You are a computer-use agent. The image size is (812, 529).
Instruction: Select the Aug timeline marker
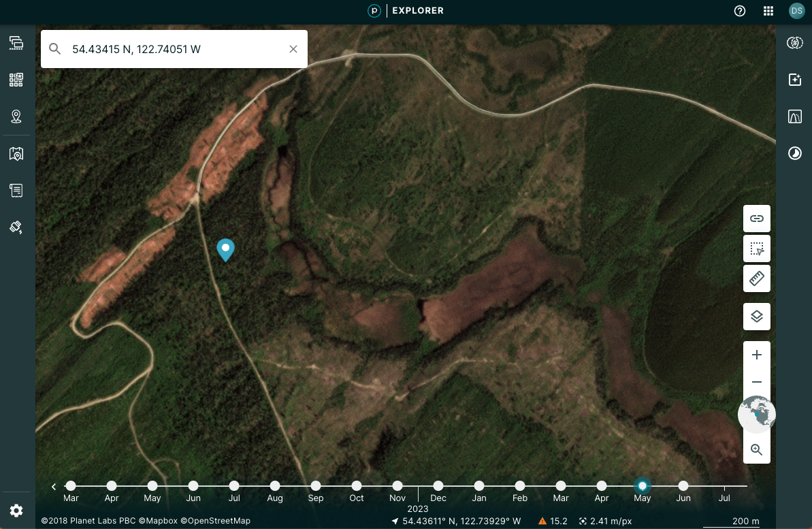(x=275, y=485)
